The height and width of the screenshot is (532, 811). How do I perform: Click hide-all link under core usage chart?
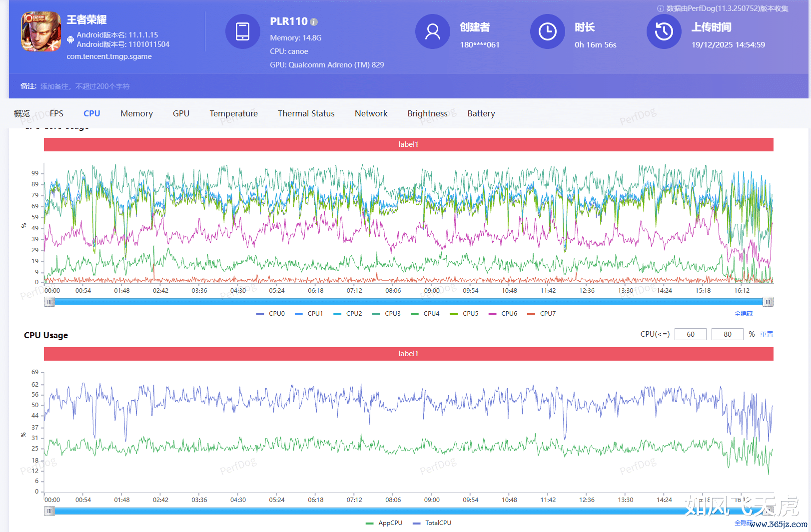(x=743, y=314)
